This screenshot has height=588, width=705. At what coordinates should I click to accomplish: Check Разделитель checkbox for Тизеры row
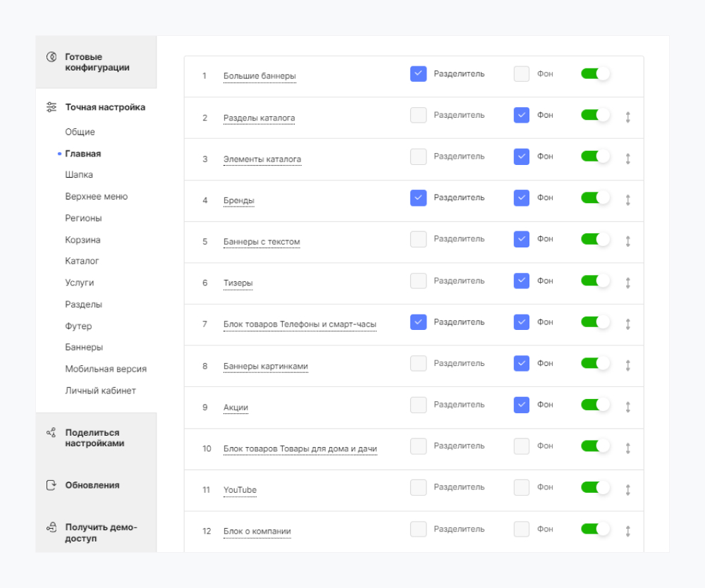tap(418, 281)
